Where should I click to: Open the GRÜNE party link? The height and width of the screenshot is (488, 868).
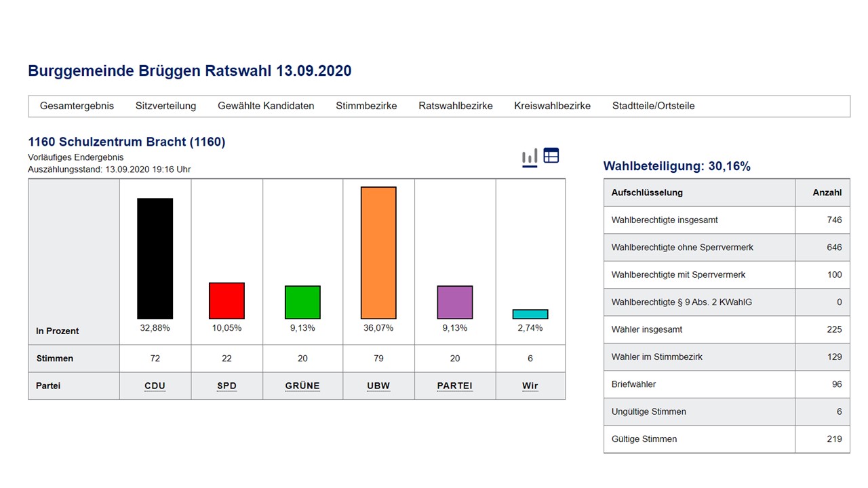[x=302, y=386]
